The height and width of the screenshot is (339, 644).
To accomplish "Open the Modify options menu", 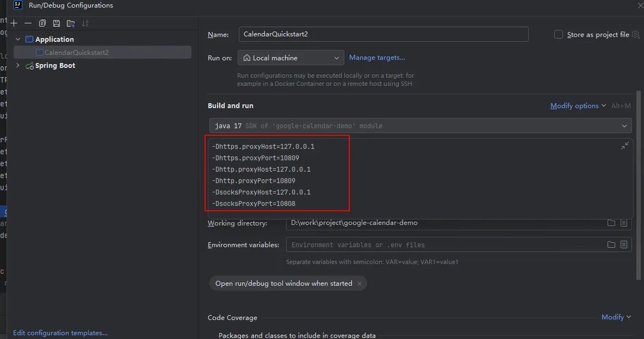I will (578, 106).
